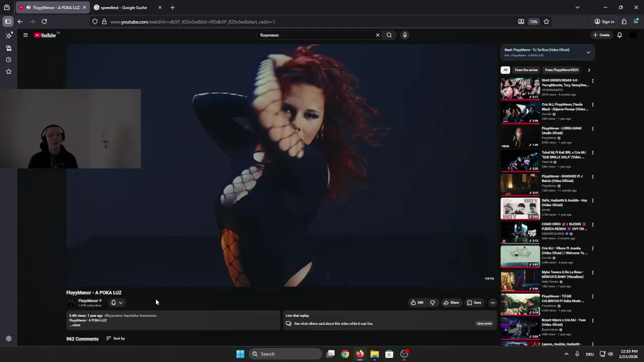644x362 pixels.
Task: Open options for Déjame Pensar video
Action: point(593,105)
